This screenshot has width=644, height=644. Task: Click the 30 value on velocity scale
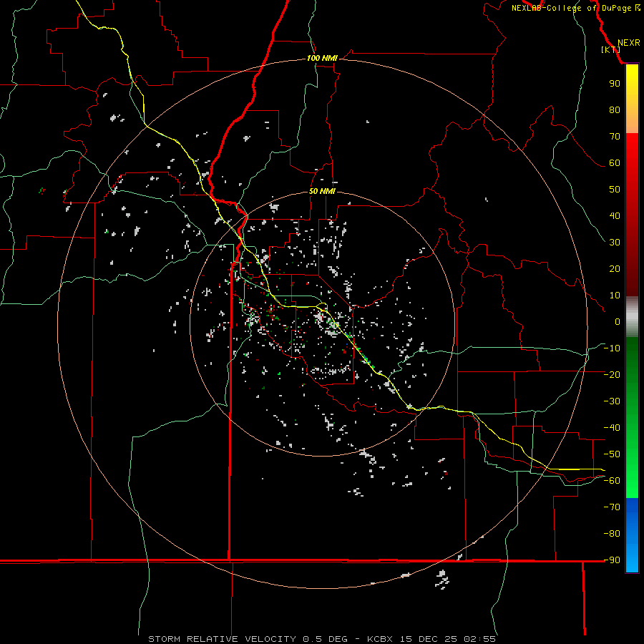click(615, 243)
